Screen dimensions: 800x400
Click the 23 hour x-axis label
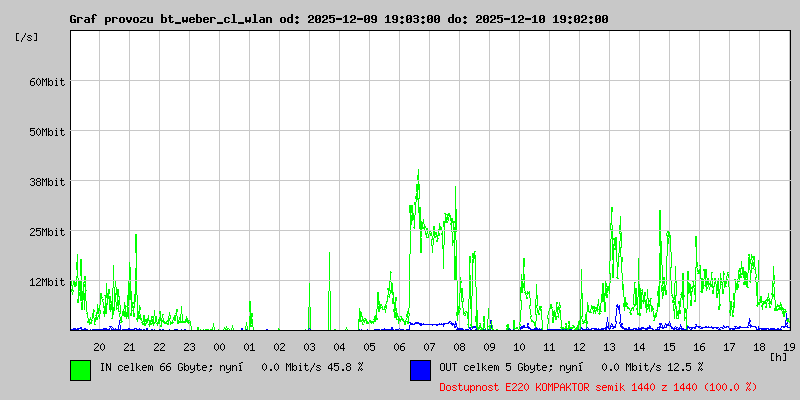pyautogui.click(x=189, y=347)
